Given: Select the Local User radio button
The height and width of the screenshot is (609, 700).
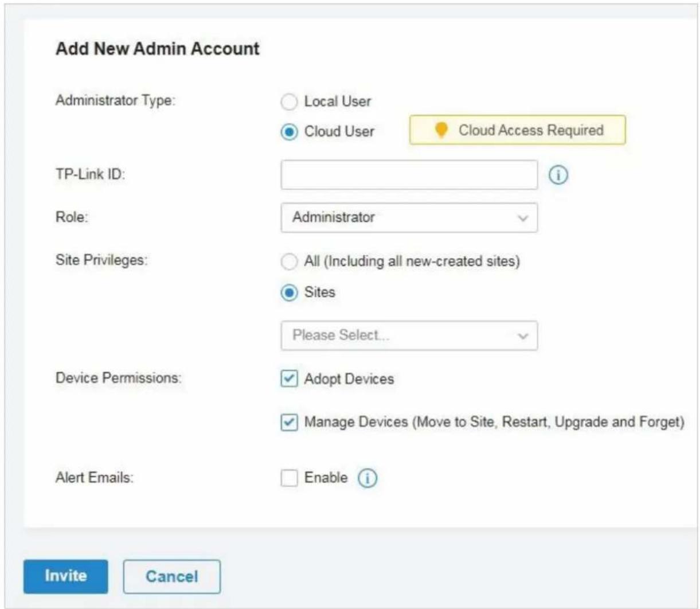Looking at the screenshot, I should (289, 102).
